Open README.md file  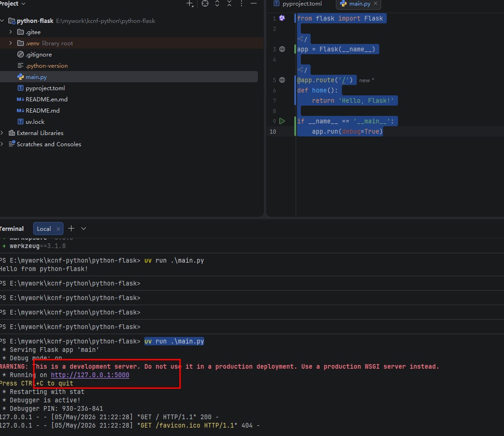(43, 111)
